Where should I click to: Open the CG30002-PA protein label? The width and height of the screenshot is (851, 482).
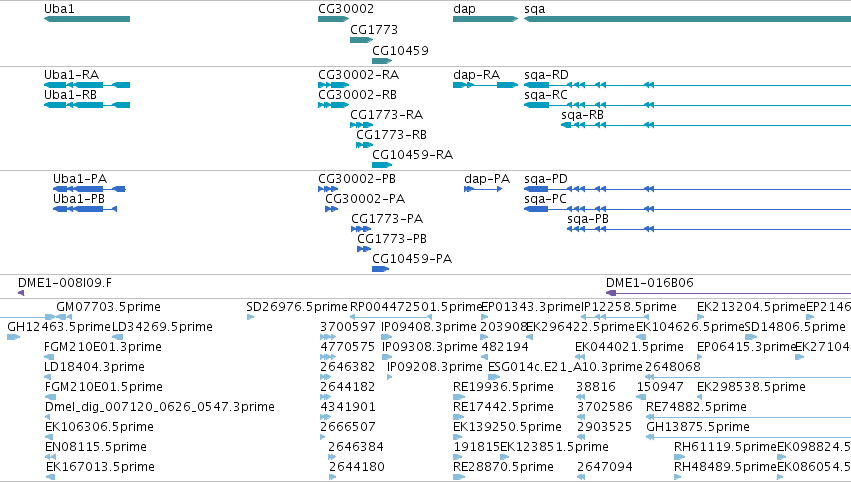pos(365,199)
